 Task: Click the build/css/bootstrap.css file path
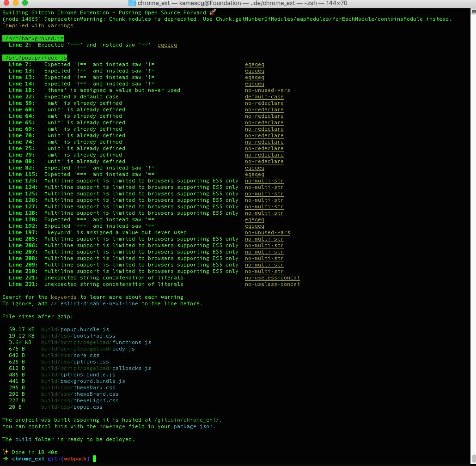(x=78, y=336)
